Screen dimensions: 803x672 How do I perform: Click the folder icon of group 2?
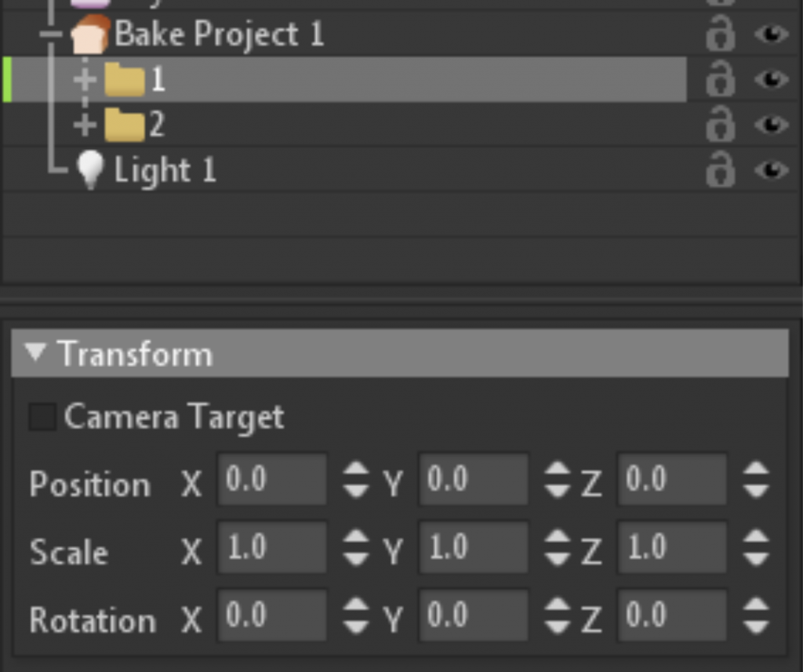pos(125,125)
